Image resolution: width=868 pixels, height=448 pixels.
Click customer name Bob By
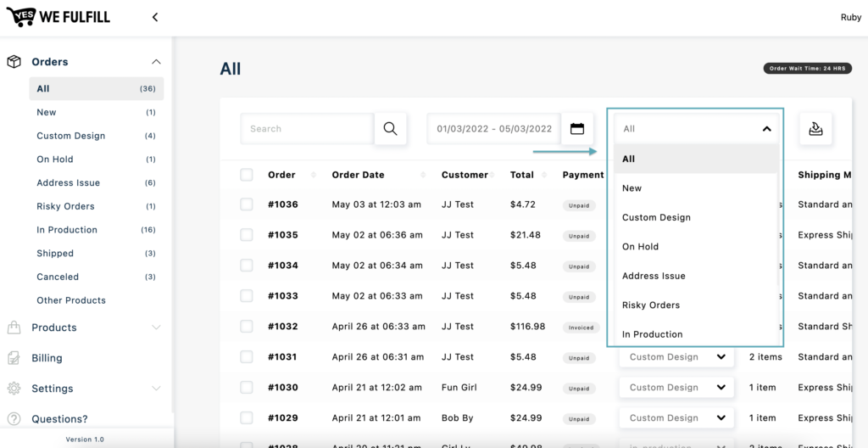457,418
